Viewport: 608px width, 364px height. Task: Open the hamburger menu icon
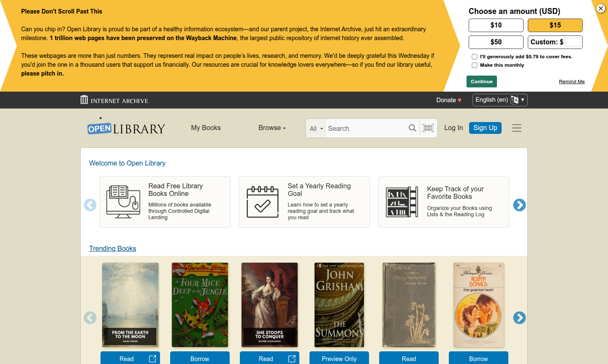(x=516, y=128)
